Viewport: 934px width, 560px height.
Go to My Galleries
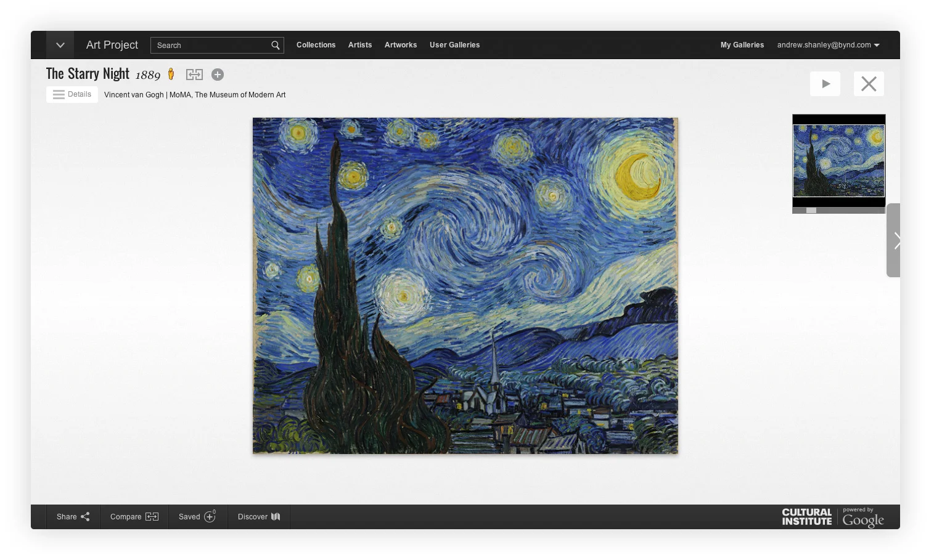[x=742, y=45]
